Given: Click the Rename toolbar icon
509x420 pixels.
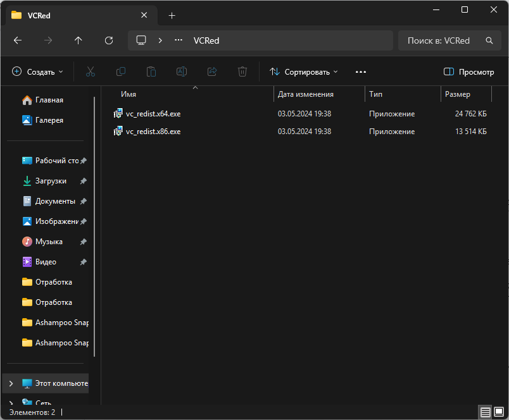Looking at the screenshot, I should pyautogui.click(x=182, y=72).
